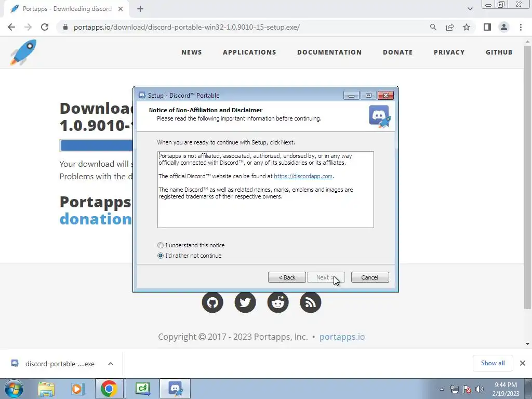
Task: Open the Reddit social icon
Action: (278, 302)
